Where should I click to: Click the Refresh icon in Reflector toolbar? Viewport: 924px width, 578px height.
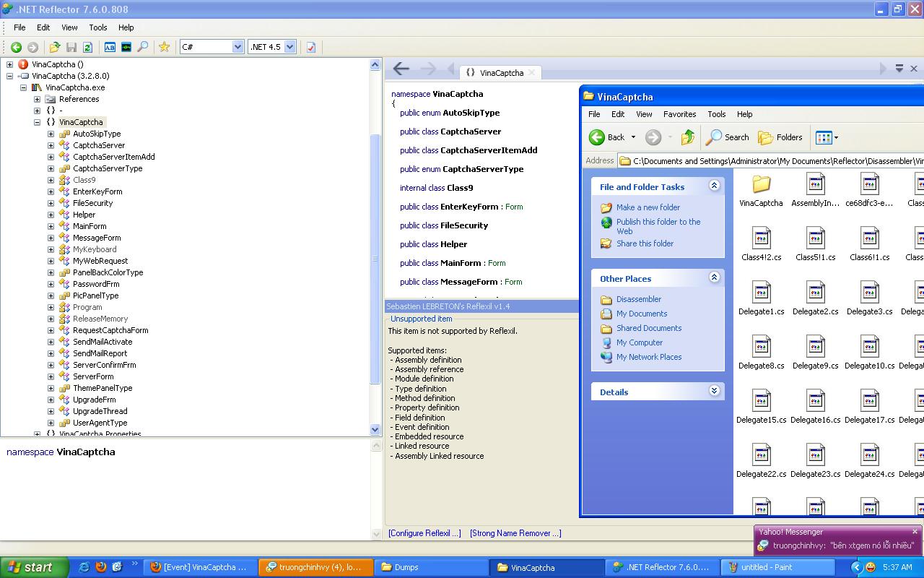click(87, 47)
